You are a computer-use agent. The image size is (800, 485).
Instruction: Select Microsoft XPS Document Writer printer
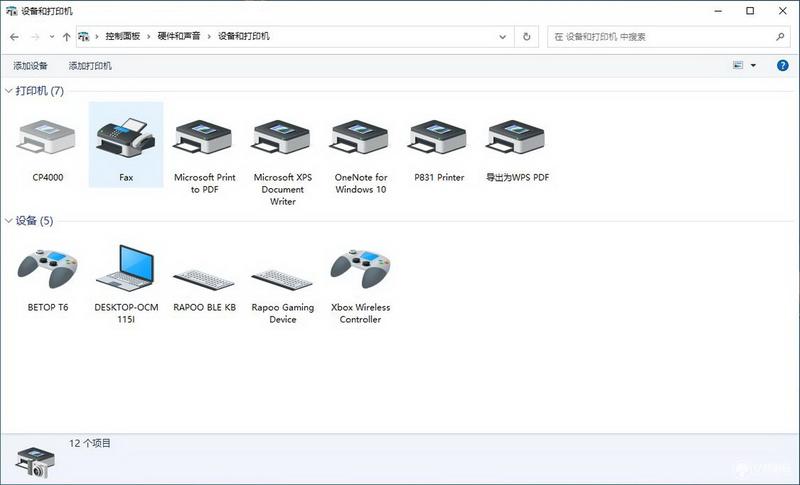coord(282,138)
